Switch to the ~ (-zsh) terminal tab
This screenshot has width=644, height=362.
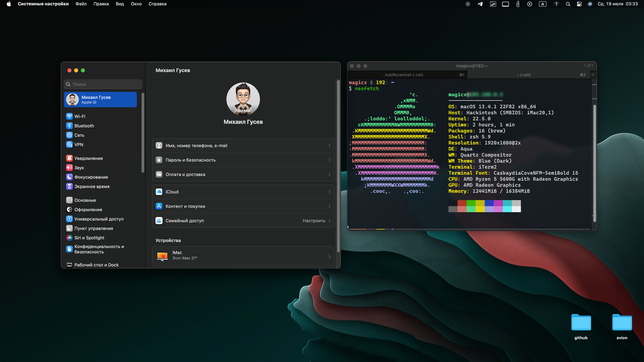[x=523, y=75]
